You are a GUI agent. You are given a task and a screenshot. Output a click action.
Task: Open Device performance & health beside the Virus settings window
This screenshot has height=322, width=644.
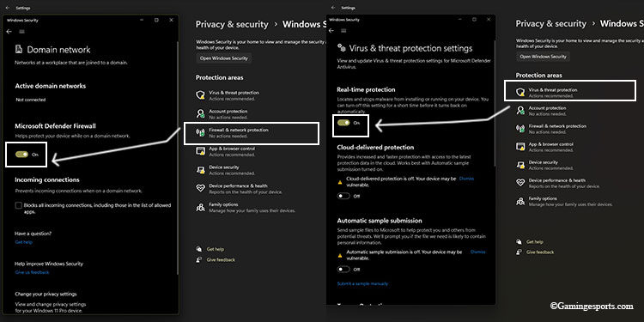click(x=558, y=183)
